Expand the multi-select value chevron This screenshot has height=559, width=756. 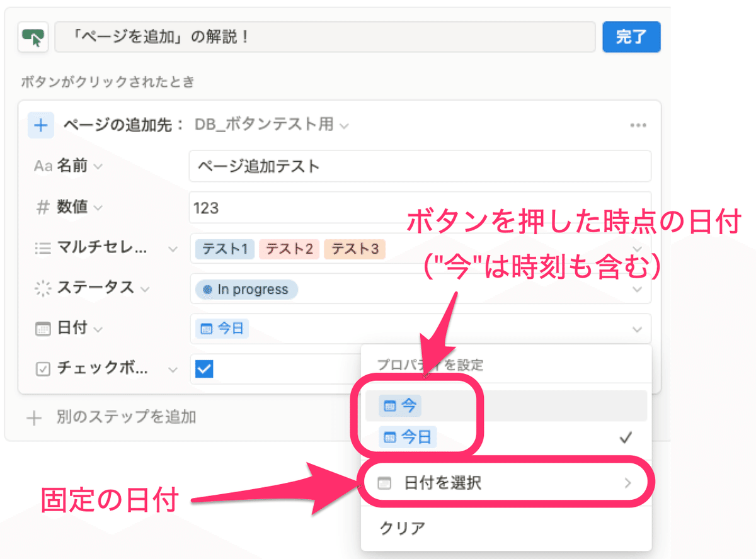pos(637,249)
